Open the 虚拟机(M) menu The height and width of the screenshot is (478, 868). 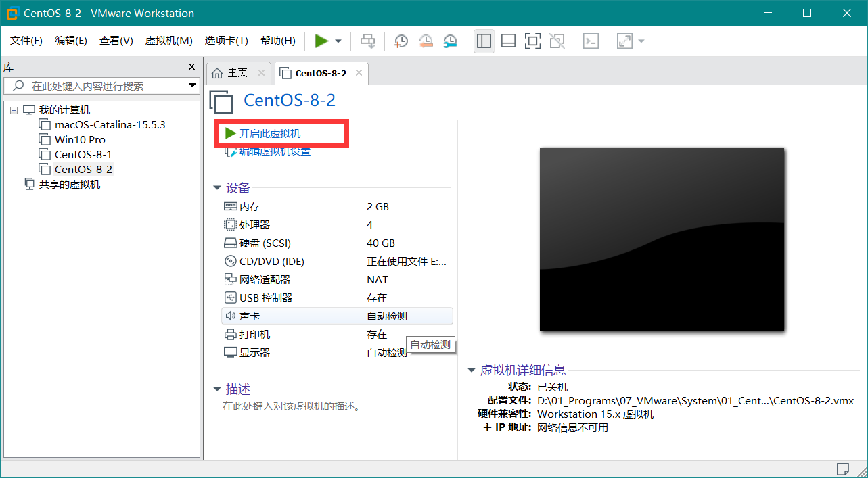168,41
